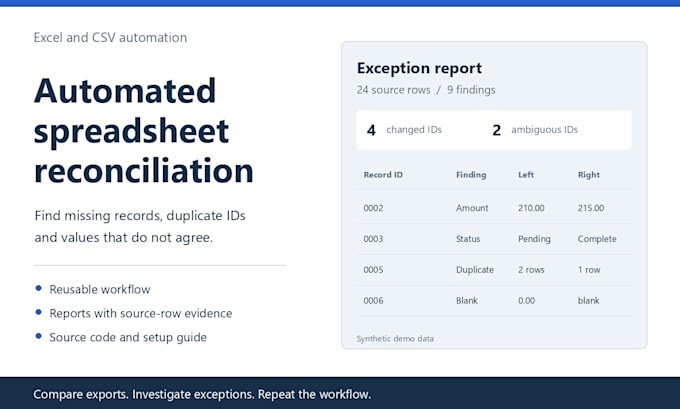
Task: Click the 'Exception report' card title
Action: tap(419, 68)
